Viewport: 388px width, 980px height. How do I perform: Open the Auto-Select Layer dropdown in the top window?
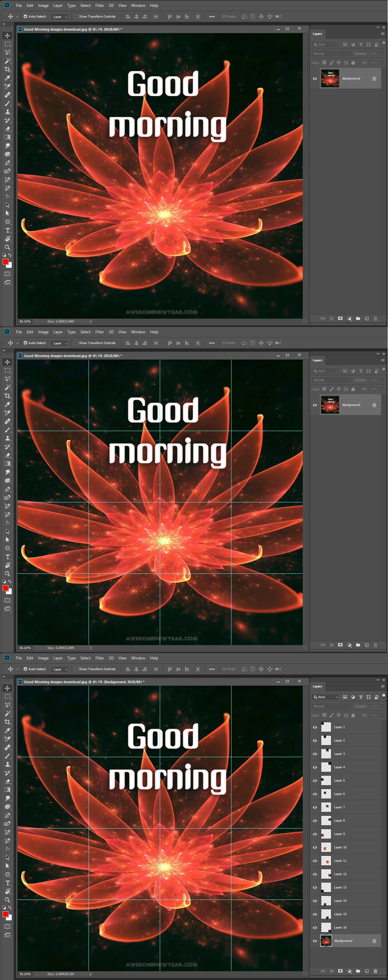point(60,17)
